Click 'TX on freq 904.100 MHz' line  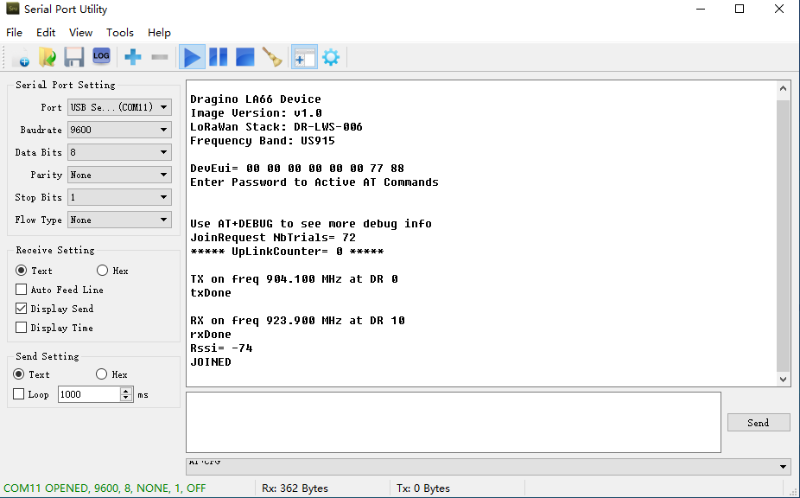click(294, 279)
